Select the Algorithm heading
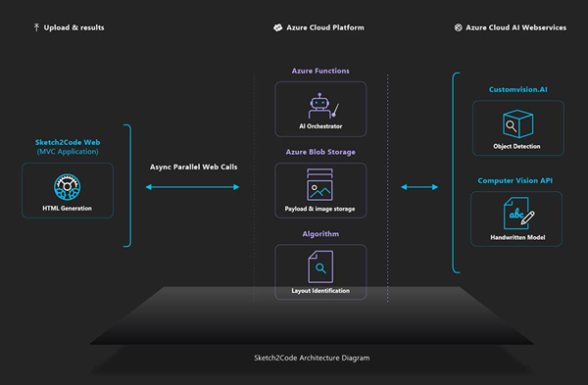 [320, 234]
